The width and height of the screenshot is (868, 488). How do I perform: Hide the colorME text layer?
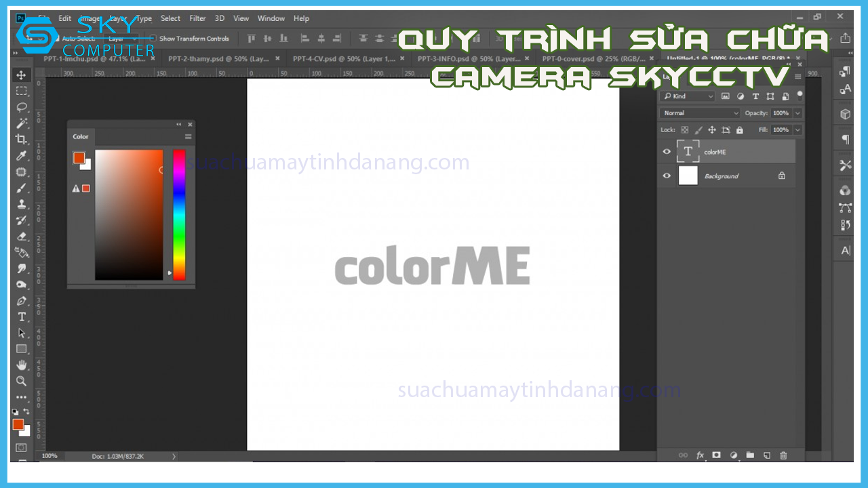coord(667,152)
